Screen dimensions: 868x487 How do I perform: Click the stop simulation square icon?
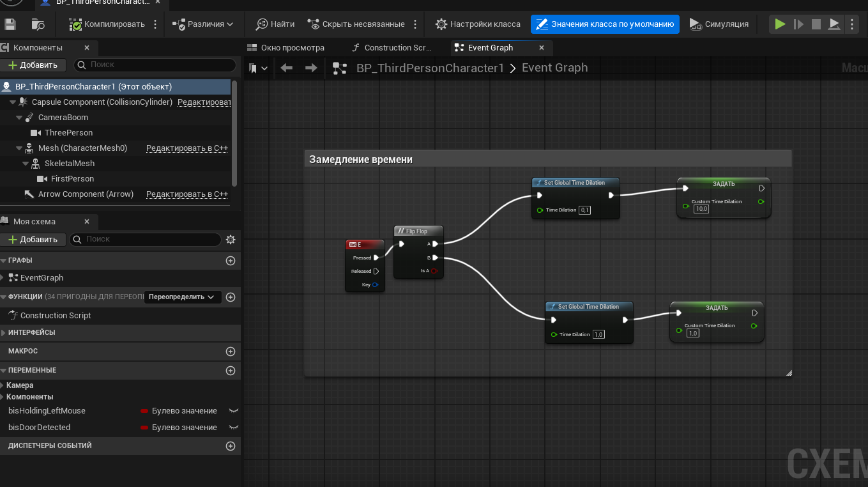[816, 24]
